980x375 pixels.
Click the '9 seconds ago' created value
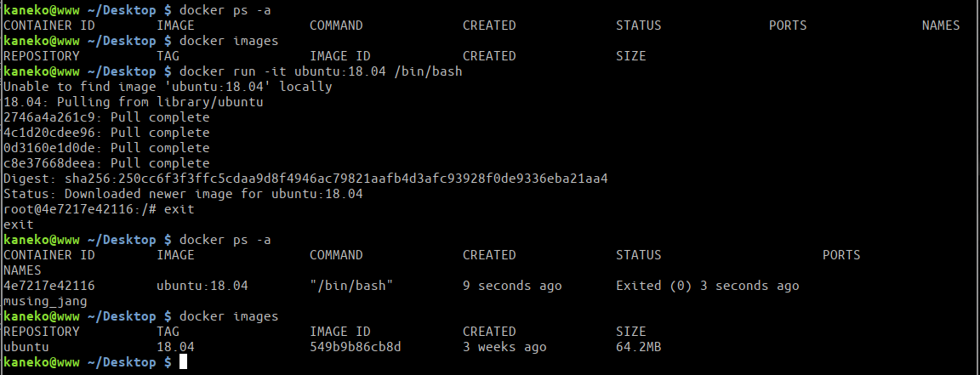tap(512, 286)
